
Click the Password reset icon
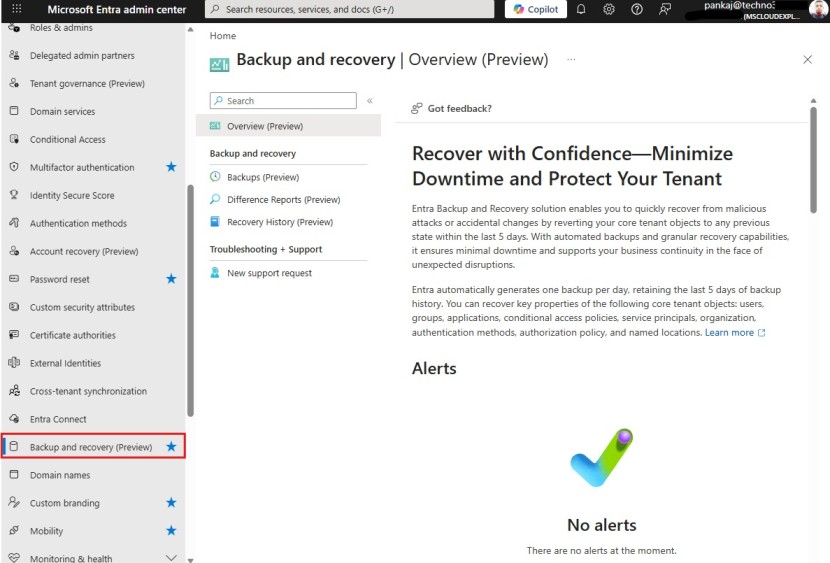[x=14, y=279]
